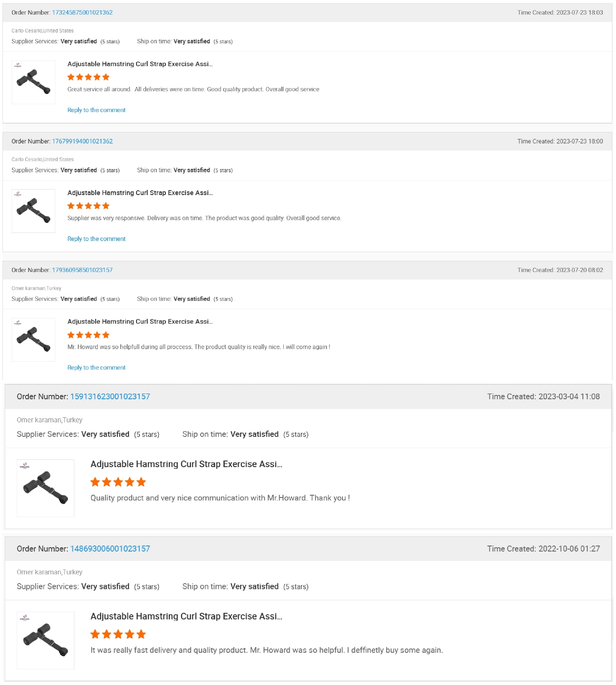Click star rating above "Supplier was very responsive" review
Viewport: 616px width, 685px height.
pyautogui.click(x=88, y=206)
